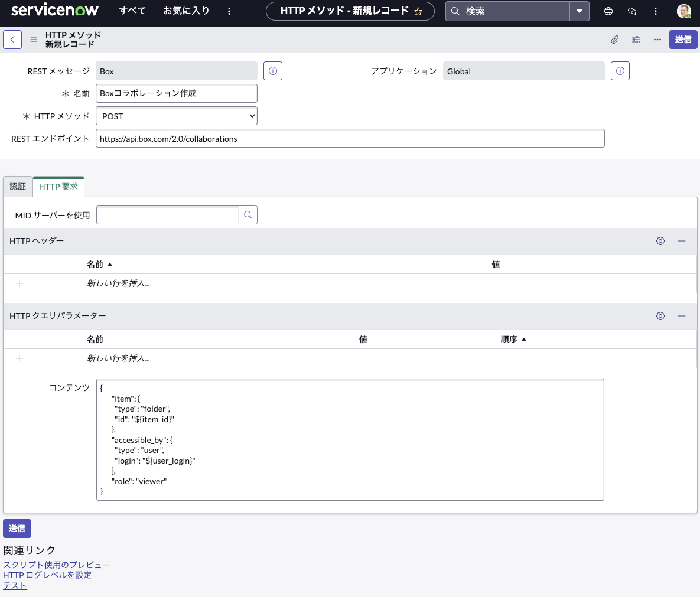Click the MID サーバーを使用 input field
The image size is (700, 597).
(168, 215)
